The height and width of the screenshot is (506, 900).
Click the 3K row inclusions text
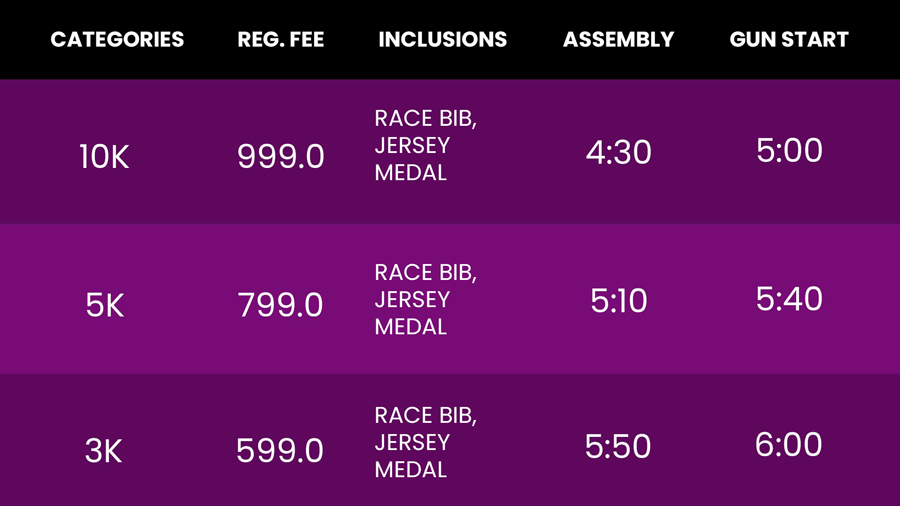(425, 442)
